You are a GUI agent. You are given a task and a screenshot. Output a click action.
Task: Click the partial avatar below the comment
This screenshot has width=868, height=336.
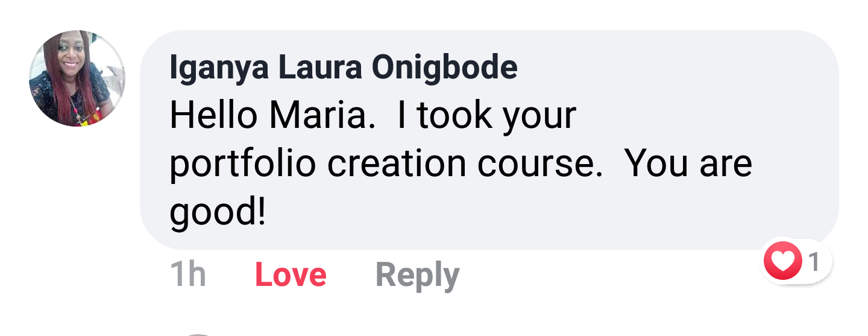(199, 334)
